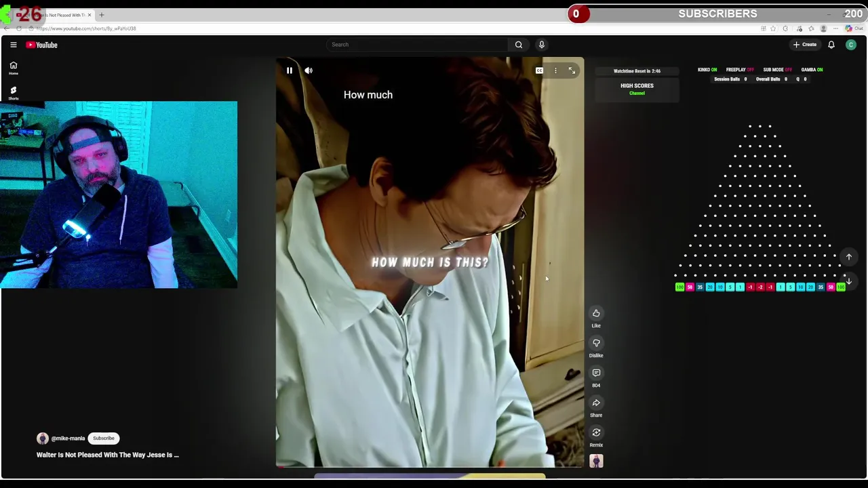Image resolution: width=868 pixels, height=488 pixels.
Task: Open the Create menu
Action: [x=805, y=45]
